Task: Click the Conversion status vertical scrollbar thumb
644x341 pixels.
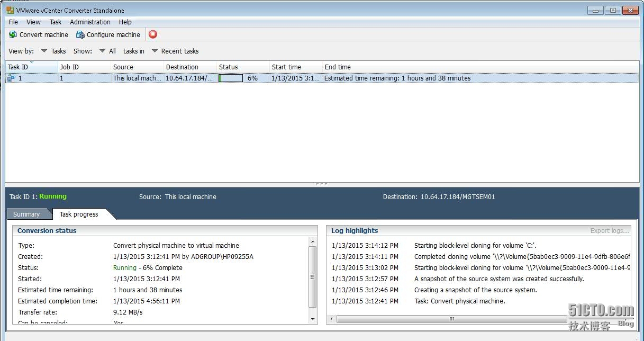Action: (312, 276)
